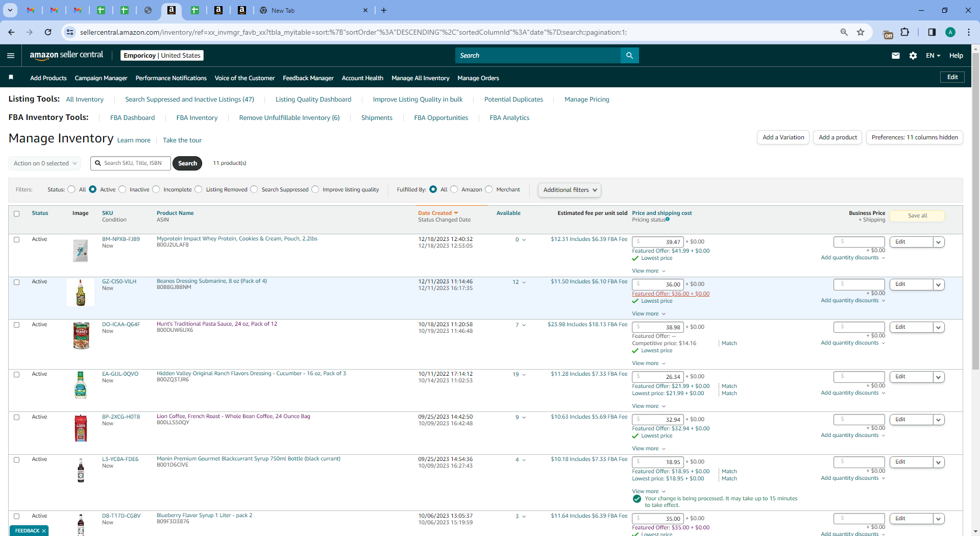This screenshot has width=980, height=536.
Task: Open the Seller Central hamburger menu
Action: pyautogui.click(x=11, y=56)
